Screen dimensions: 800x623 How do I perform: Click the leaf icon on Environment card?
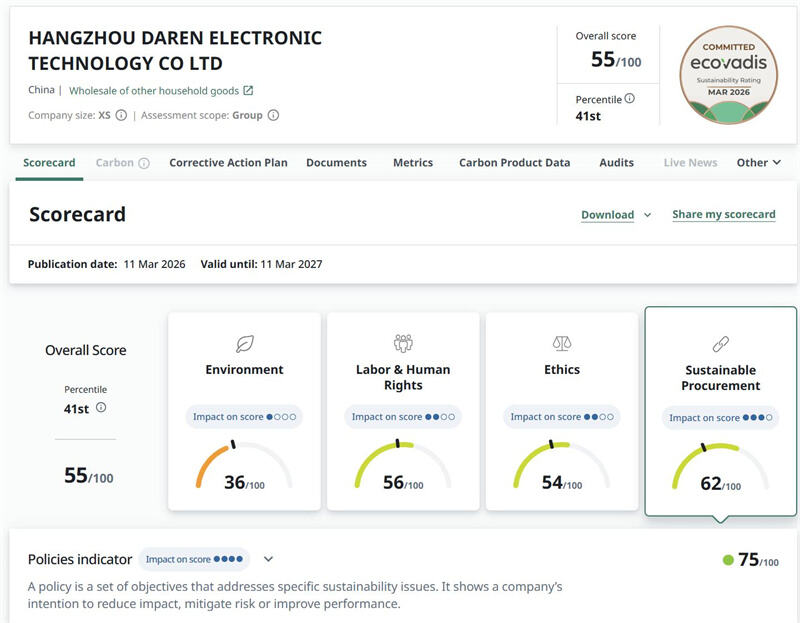244,344
